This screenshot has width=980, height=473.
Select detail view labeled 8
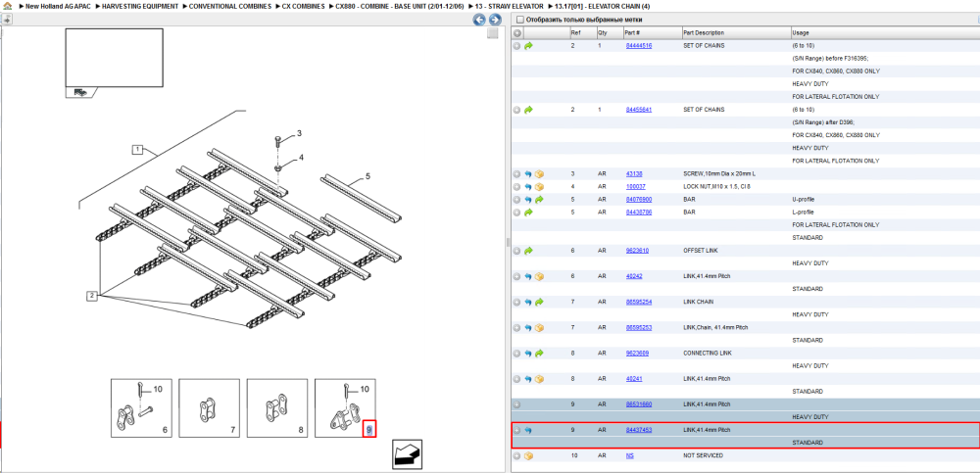pos(277,407)
